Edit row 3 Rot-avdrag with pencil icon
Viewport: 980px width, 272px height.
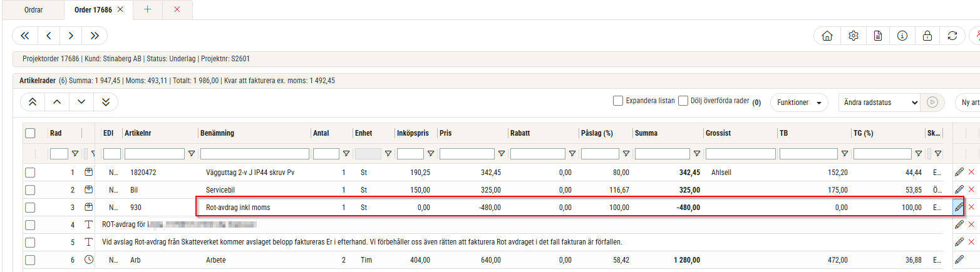point(959,207)
